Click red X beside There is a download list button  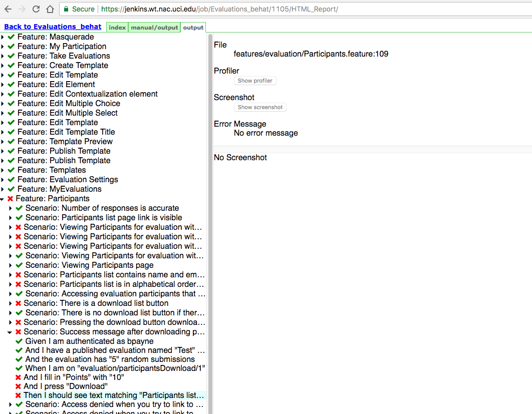(x=19, y=303)
